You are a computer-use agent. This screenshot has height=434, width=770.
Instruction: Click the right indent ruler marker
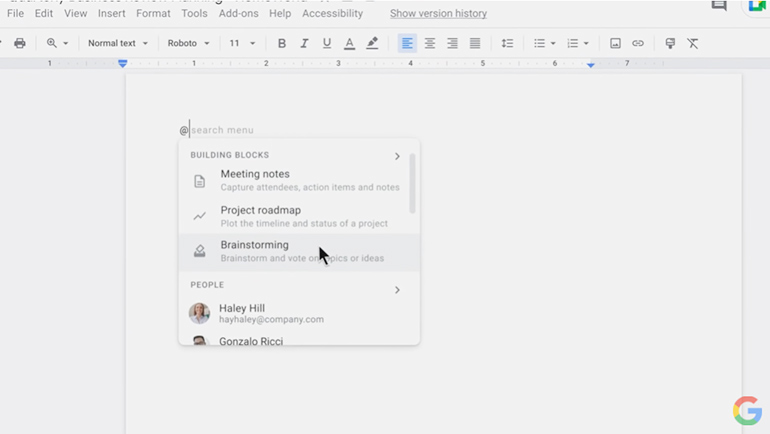(x=591, y=64)
